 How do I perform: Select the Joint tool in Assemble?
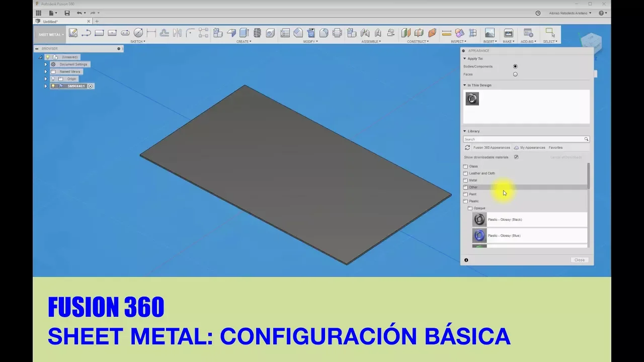click(x=365, y=33)
